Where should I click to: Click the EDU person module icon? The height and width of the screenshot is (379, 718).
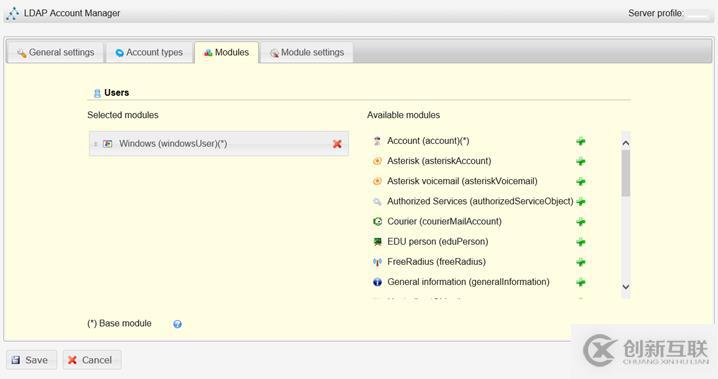coord(377,242)
